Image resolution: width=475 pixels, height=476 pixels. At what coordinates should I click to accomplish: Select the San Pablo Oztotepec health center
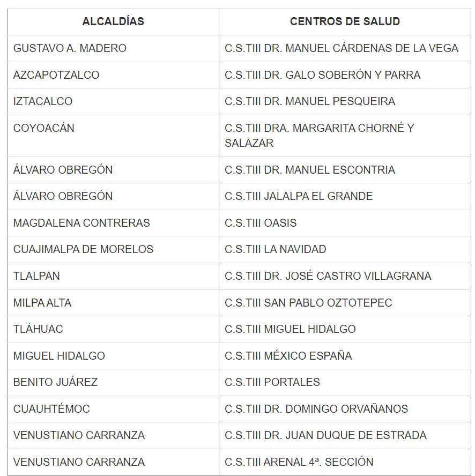click(x=308, y=303)
